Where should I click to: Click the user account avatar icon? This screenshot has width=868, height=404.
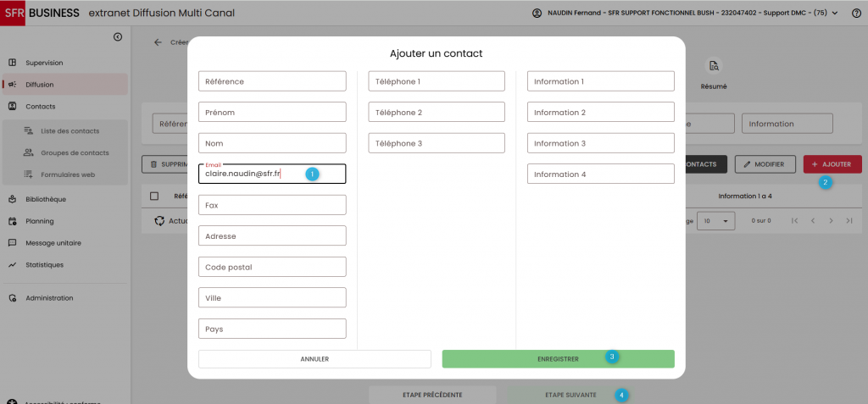pyautogui.click(x=537, y=13)
